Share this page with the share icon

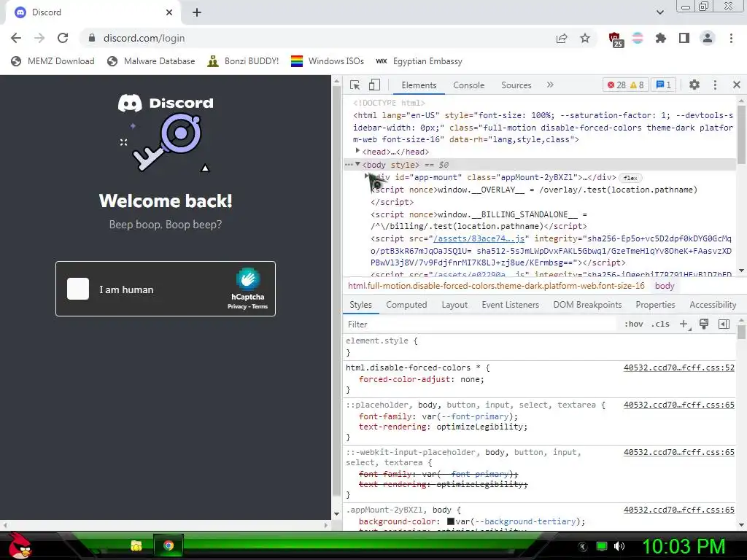point(562,38)
